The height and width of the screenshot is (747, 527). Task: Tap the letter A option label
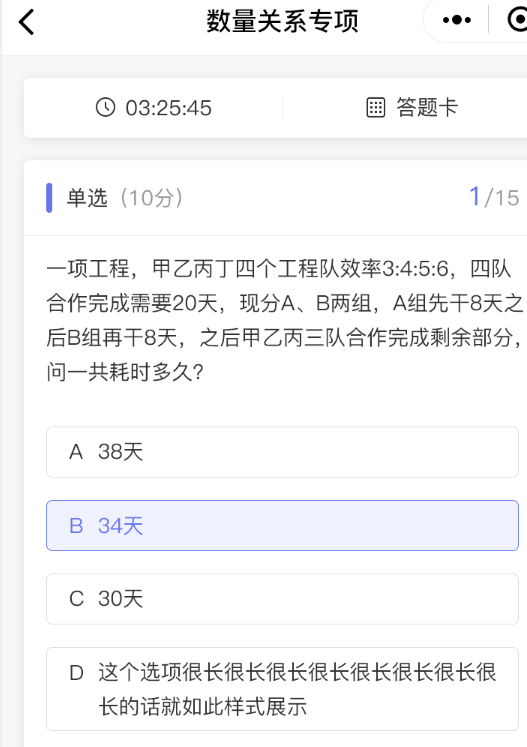pyautogui.click(x=76, y=452)
